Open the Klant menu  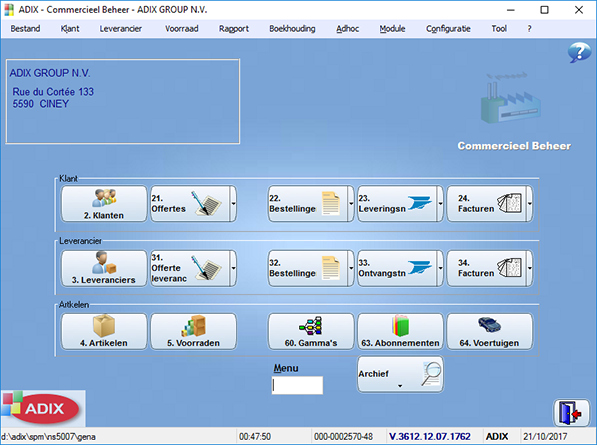point(70,29)
